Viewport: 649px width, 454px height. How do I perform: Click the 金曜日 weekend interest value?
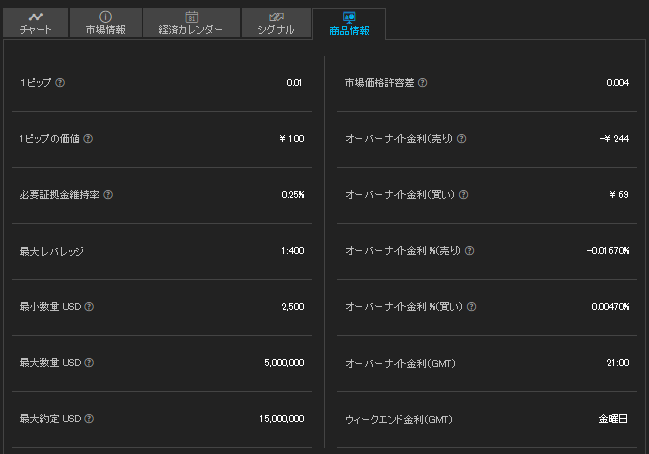pos(613,419)
